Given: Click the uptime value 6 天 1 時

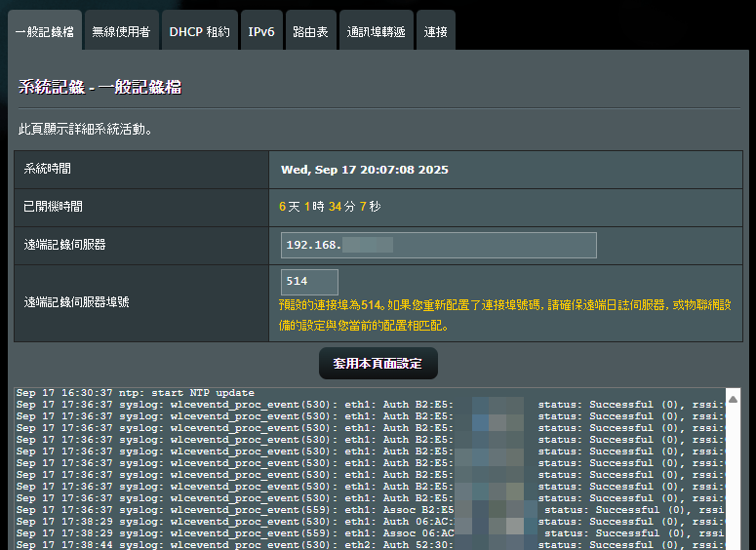Looking at the screenshot, I should 329,207.
